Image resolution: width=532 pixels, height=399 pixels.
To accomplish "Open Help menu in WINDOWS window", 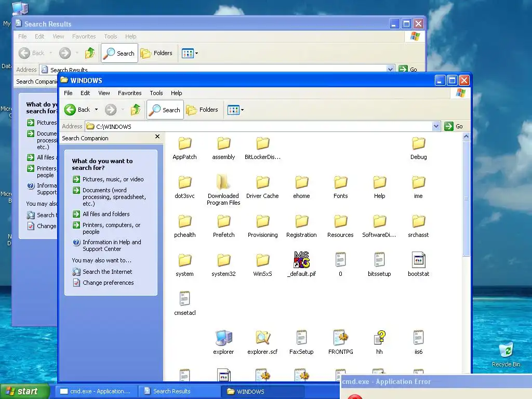I will click(x=176, y=93).
